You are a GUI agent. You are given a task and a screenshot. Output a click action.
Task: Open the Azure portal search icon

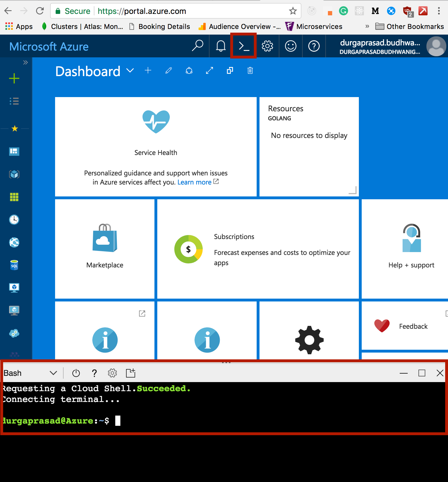coord(198,46)
